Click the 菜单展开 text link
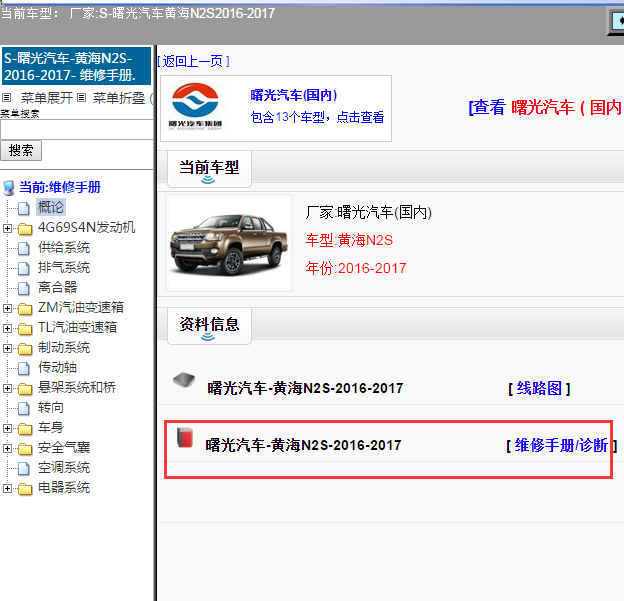624x601 pixels. coord(47,98)
